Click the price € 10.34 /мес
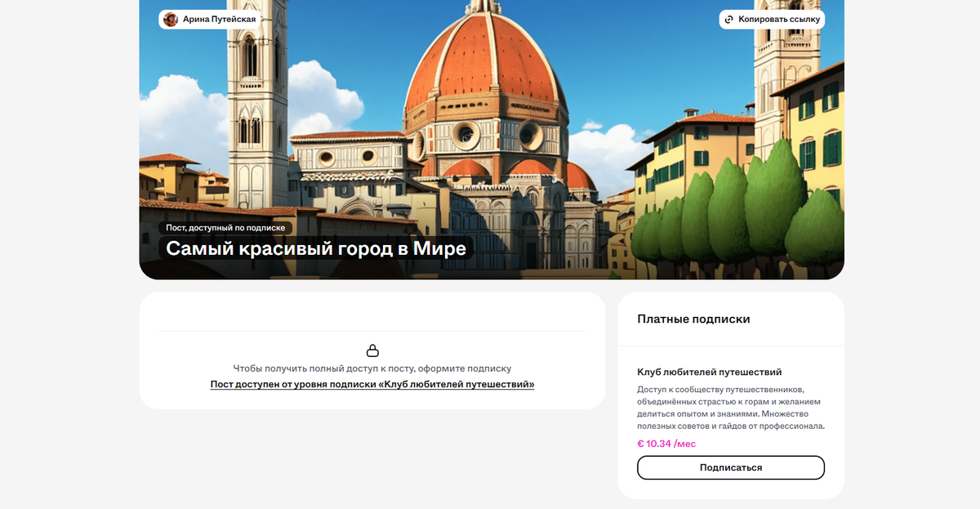This screenshot has width=980, height=509. [666, 444]
